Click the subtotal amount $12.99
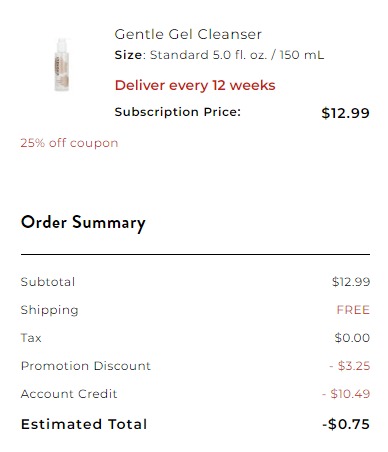This screenshot has width=388, height=452. (x=351, y=282)
